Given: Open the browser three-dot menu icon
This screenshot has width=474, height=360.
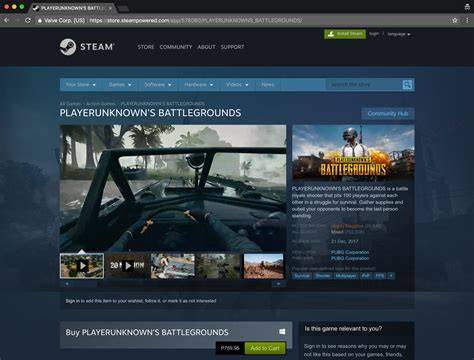Looking at the screenshot, I should 468,20.
